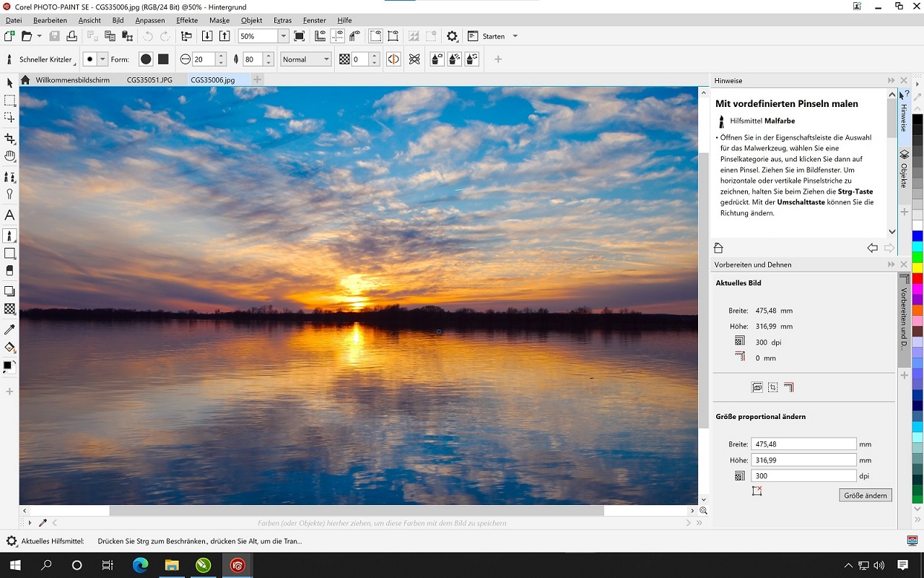
Task: Click the Starten button in the toolbar
Action: click(x=493, y=35)
